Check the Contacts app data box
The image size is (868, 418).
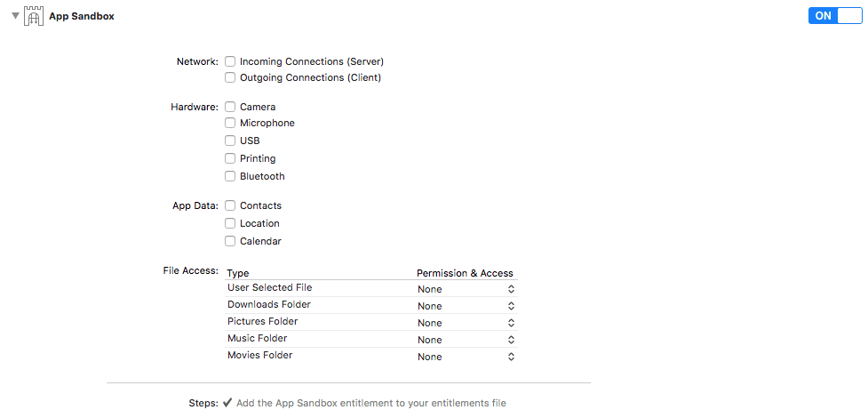pos(231,206)
